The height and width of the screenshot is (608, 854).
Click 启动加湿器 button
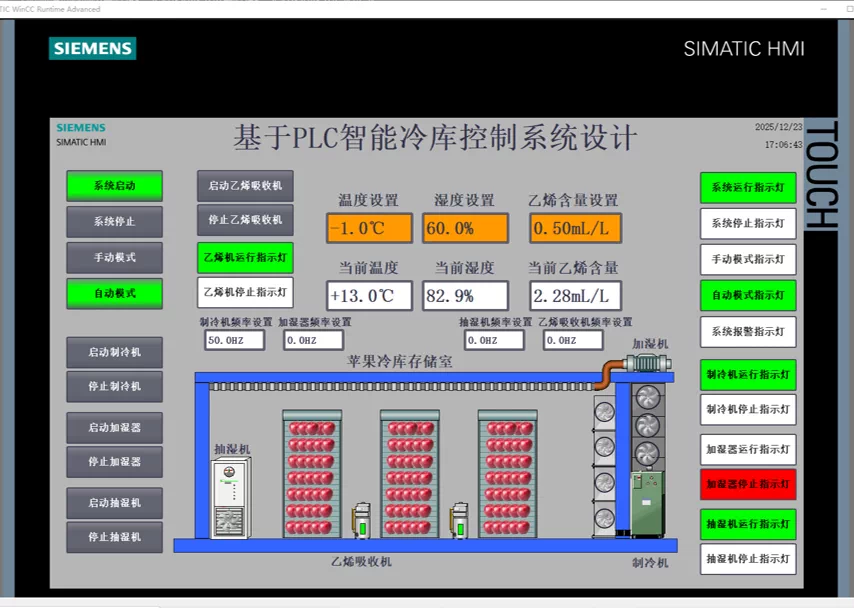click(114, 428)
